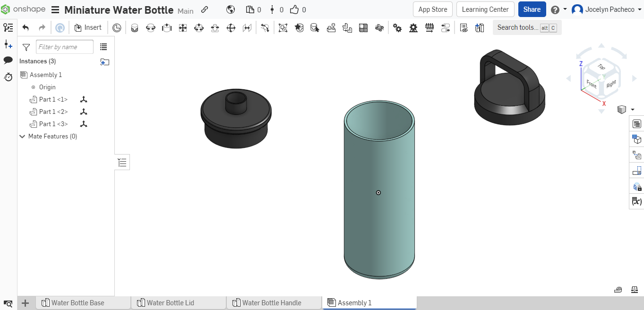Viewport: 644px width, 310px height.
Task: Click the Onshape logo
Action: [x=7, y=9]
